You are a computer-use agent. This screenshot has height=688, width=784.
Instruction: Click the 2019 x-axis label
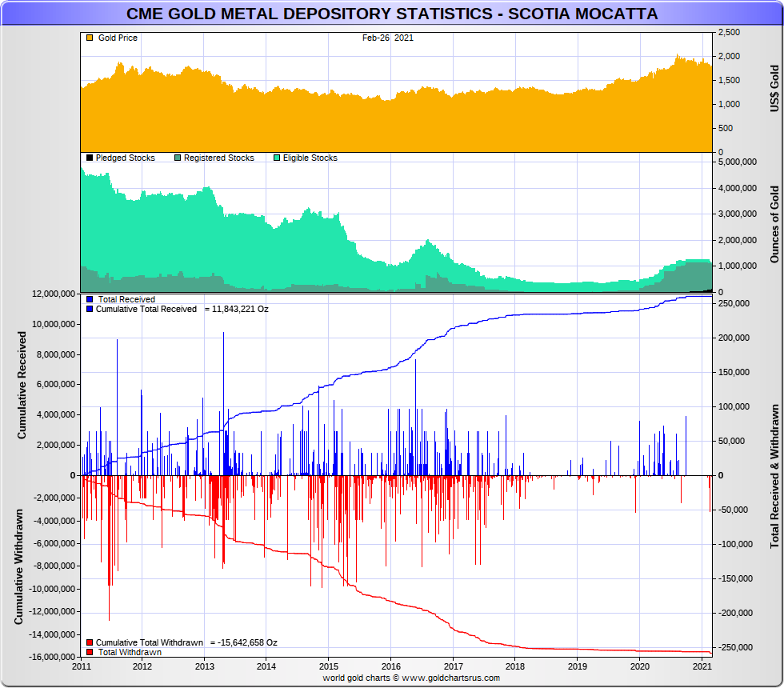coord(578,666)
